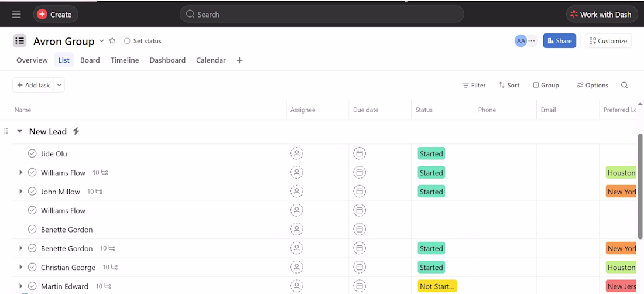Star the Avron Group project
Screen dimensions: 644x294
point(112,41)
